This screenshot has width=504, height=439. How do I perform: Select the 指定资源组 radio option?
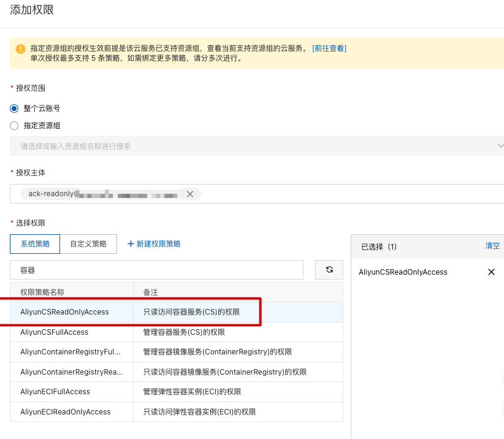[x=14, y=126]
